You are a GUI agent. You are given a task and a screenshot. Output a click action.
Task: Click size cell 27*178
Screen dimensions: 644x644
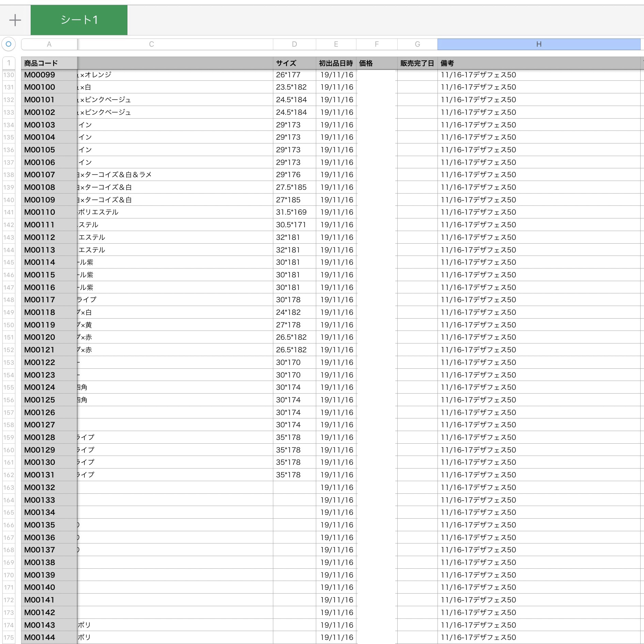[x=294, y=325]
